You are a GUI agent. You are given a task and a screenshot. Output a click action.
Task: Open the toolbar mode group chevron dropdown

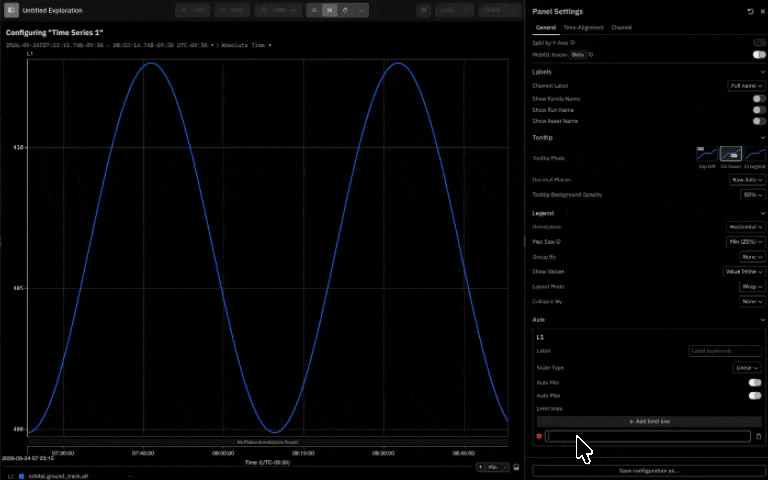coord(361,10)
